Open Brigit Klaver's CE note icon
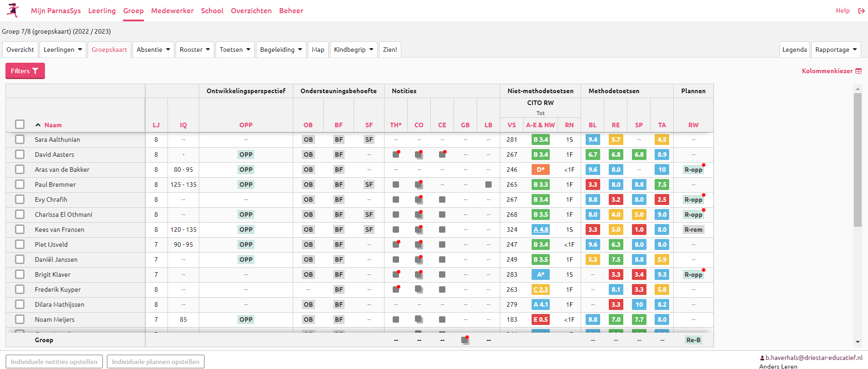 (x=442, y=274)
